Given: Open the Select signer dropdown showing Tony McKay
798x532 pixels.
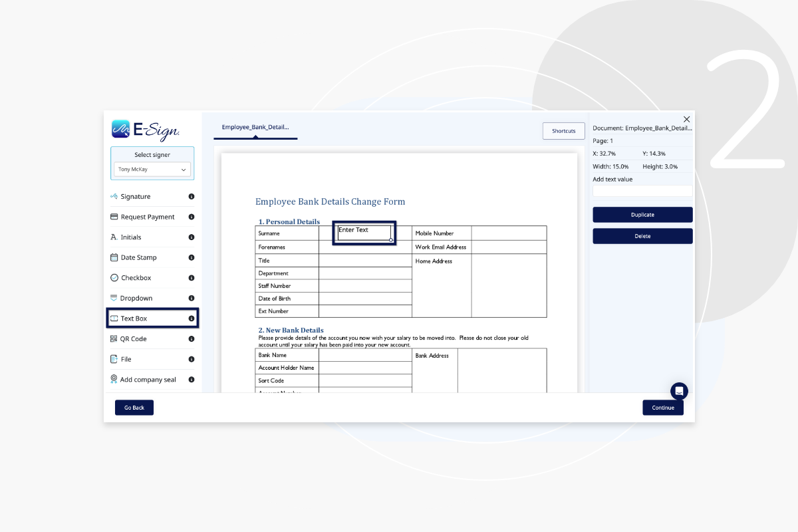Looking at the screenshot, I should (152, 170).
